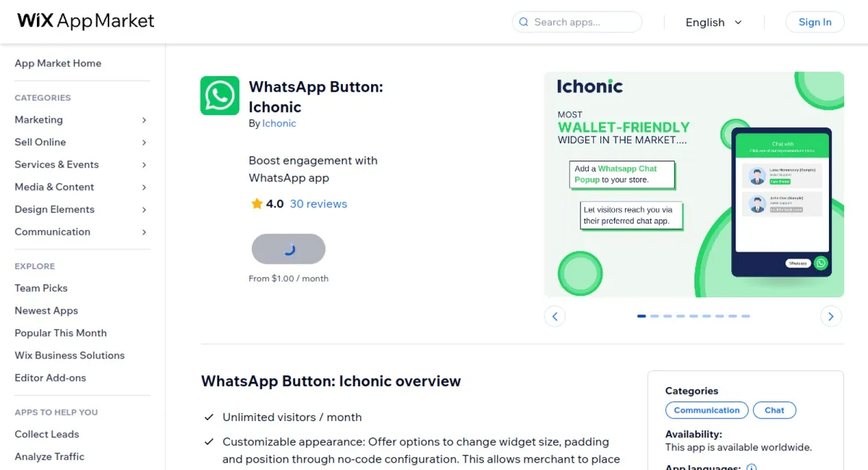Viewport: 868px width, 470px height.
Task: Click the app languages info icon
Action: click(x=751, y=467)
